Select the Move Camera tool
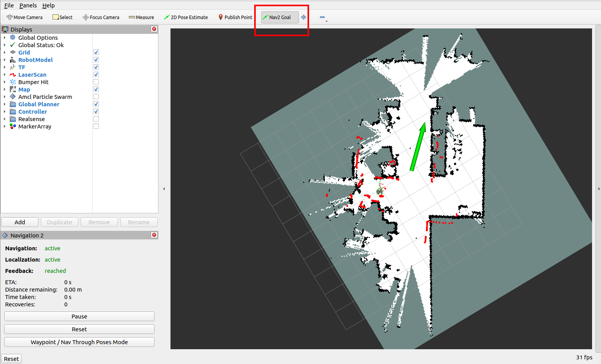Screen dimensions: 601x364 click(25, 17)
